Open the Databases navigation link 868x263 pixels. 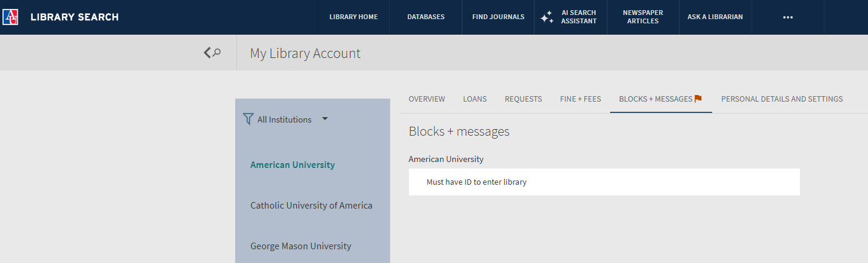coord(426,17)
